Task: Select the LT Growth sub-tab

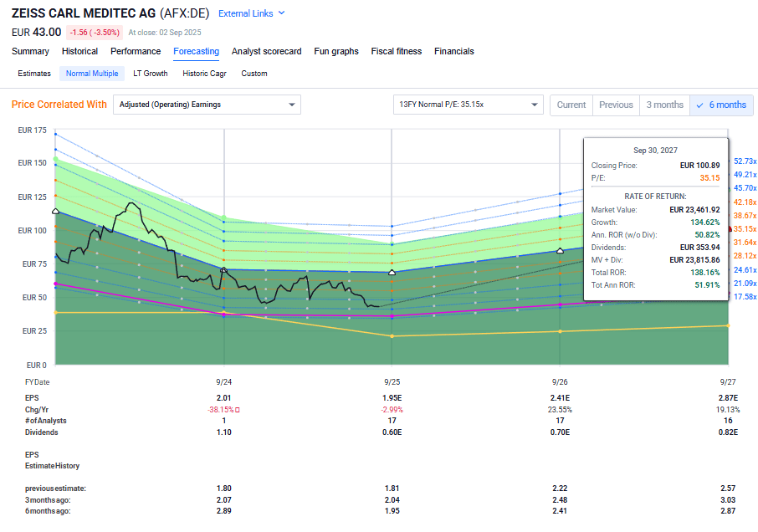Action: click(x=151, y=74)
